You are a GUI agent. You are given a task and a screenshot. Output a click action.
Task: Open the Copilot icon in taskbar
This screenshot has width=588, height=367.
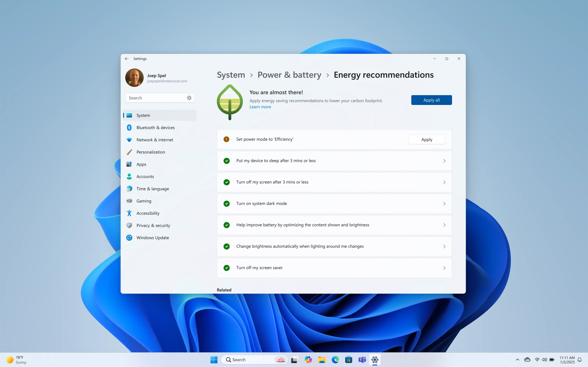(308, 360)
